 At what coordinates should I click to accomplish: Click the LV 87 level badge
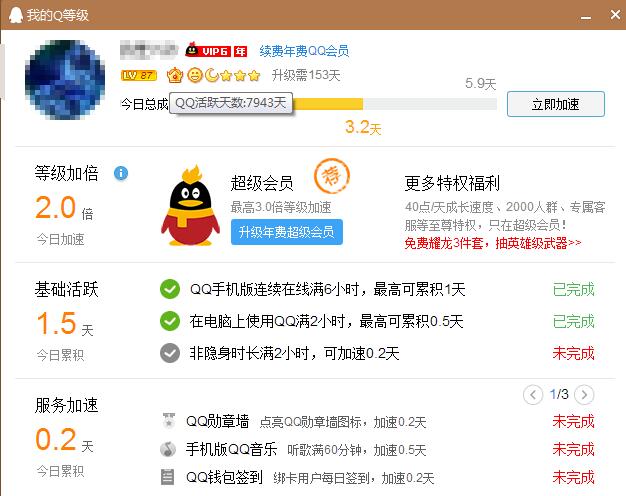(139, 75)
